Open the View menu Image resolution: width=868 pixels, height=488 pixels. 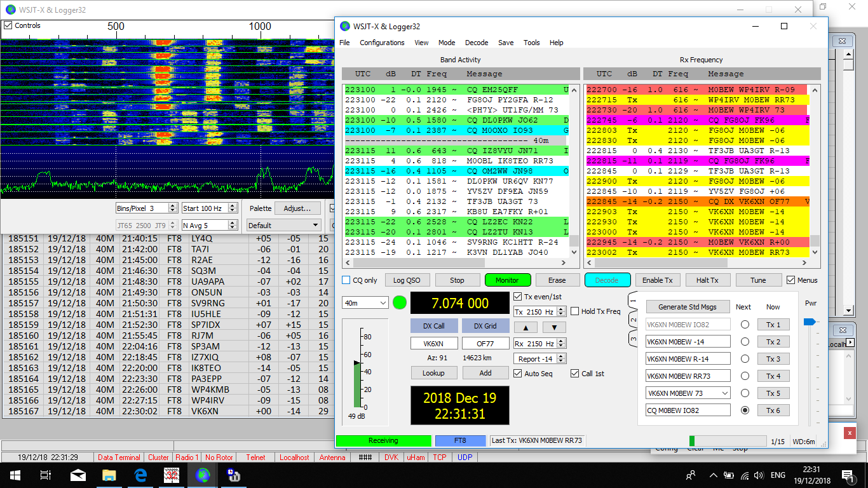[x=421, y=43]
